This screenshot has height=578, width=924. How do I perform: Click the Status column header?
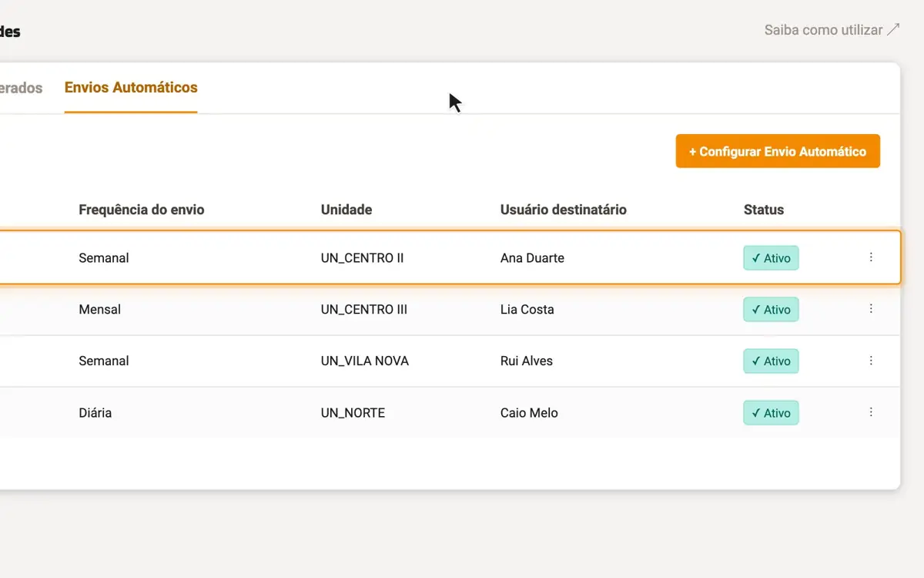point(764,210)
